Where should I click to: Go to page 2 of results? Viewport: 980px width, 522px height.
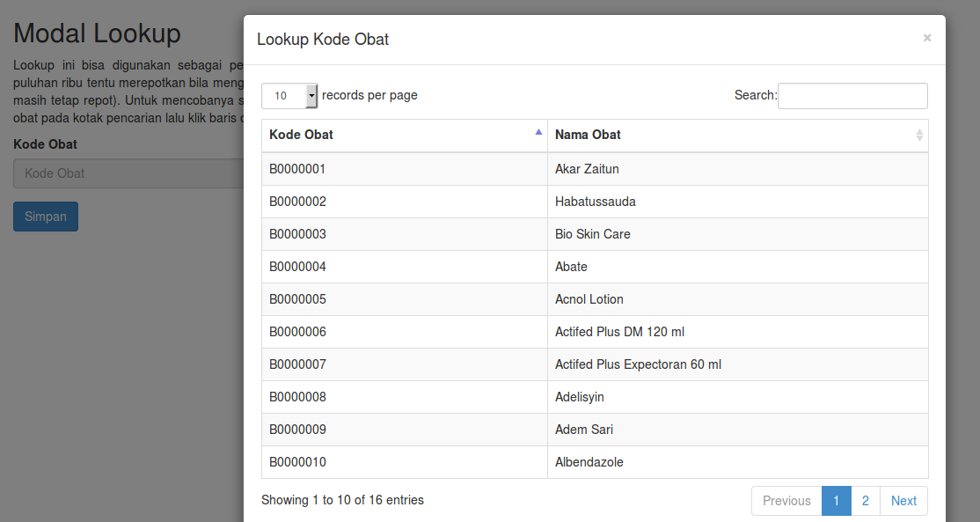866,501
